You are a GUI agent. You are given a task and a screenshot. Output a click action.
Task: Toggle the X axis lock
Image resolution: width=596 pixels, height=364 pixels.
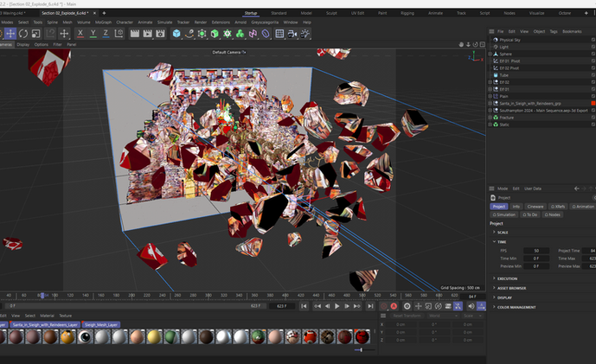point(80,34)
